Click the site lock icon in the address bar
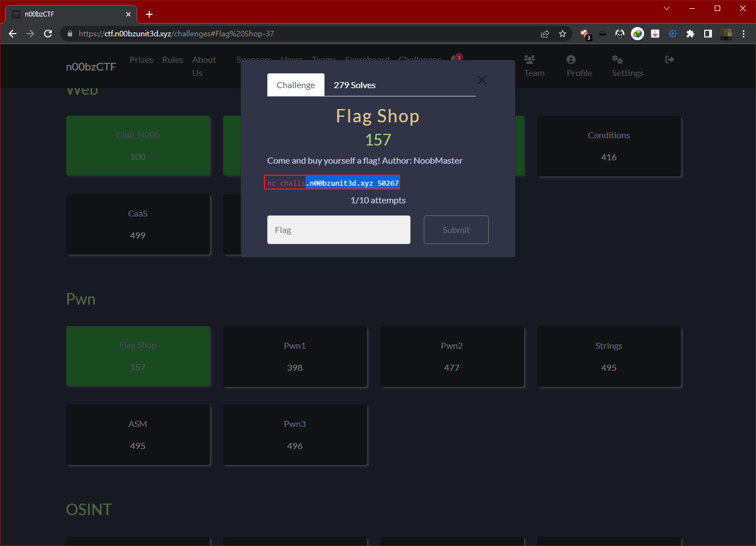The width and height of the screenshot is (756, 546). point(69,34)
